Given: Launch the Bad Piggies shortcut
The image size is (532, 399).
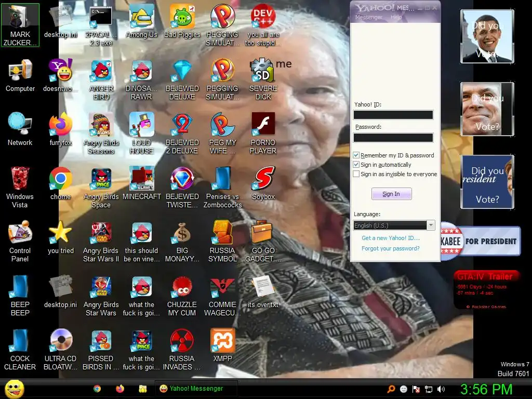Looking at the screenshot, I should click(182, 22).
